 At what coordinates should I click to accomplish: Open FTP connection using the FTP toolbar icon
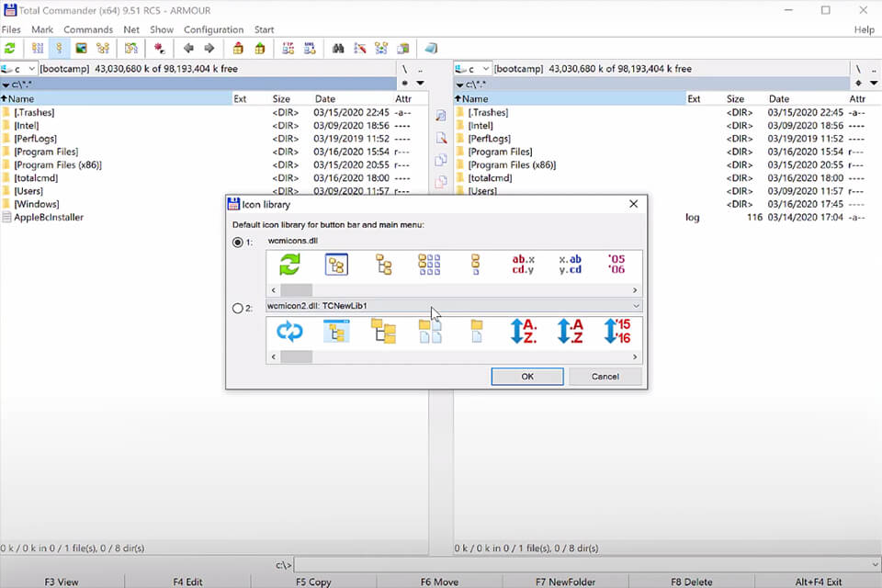(288, 48)
